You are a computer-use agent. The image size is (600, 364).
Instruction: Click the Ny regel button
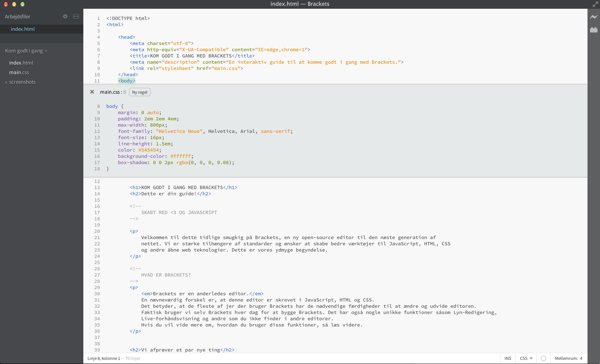(x=140, y=92)
